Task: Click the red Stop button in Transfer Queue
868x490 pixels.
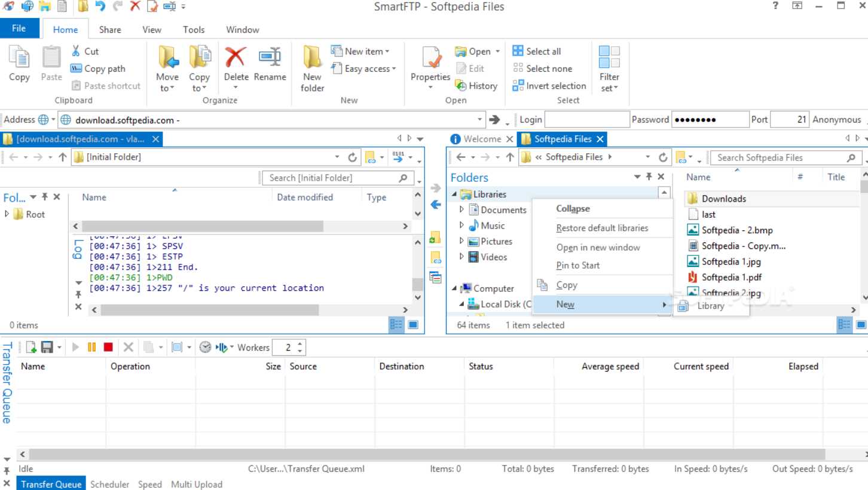Action: (x=108, y=347)
